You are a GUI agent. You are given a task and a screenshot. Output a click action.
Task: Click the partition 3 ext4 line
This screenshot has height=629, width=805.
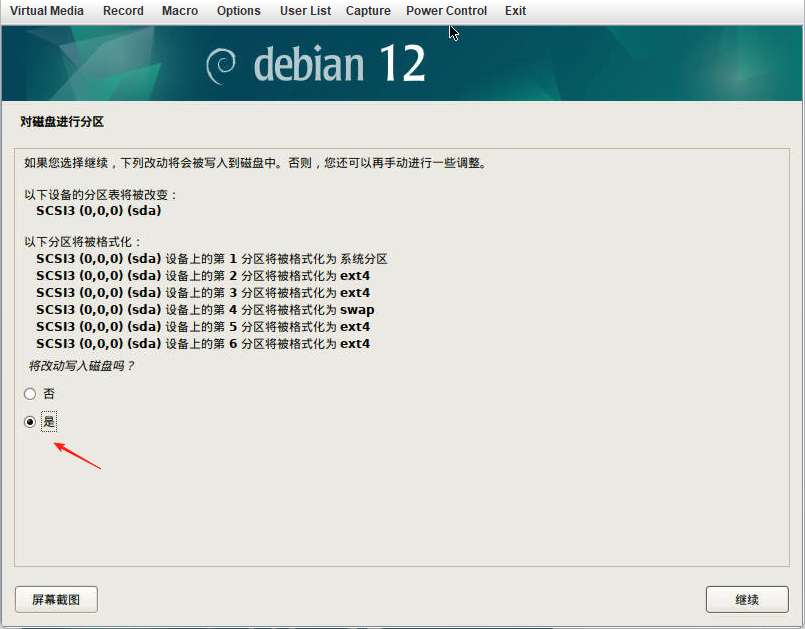203,293
